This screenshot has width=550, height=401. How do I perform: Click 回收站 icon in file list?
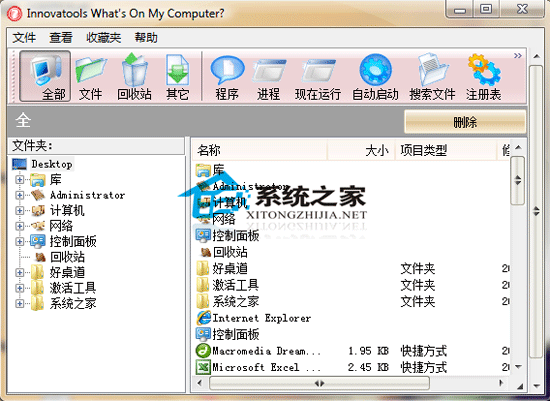[205, 252]
